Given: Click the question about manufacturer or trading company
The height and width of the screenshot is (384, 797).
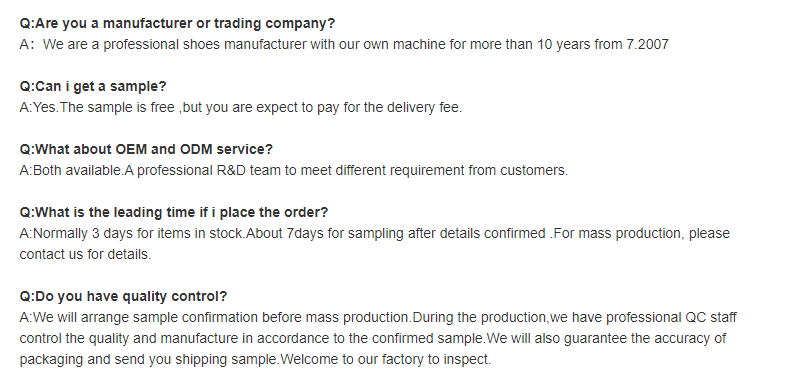Looking at the screenshot, I should 177,23.
